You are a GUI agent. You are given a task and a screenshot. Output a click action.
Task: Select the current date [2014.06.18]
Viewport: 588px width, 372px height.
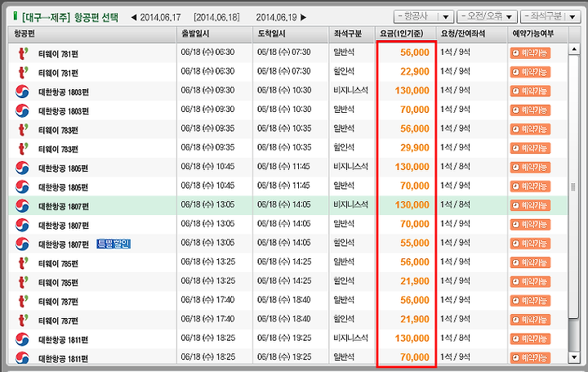tap(216, 18)
